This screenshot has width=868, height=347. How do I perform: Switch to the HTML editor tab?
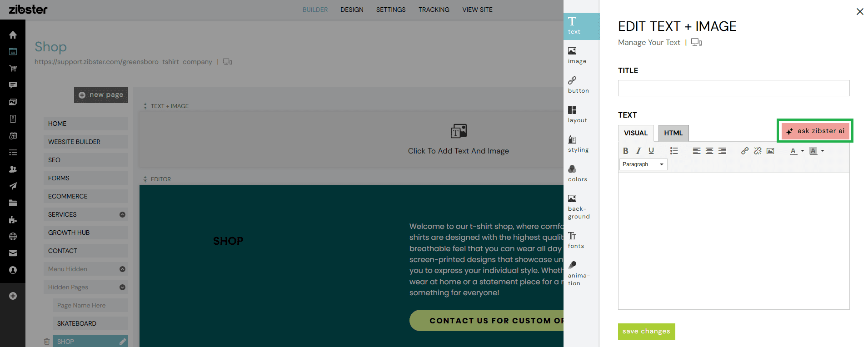point(673,133)
